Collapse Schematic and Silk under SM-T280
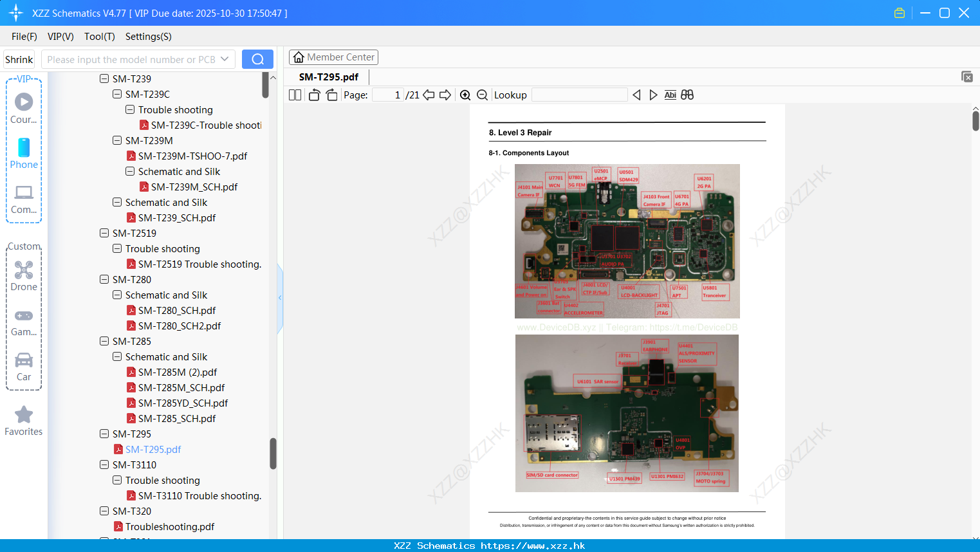The height and width of the screenshot is (552, 980). pyautogui.click(x=117, y=295)
